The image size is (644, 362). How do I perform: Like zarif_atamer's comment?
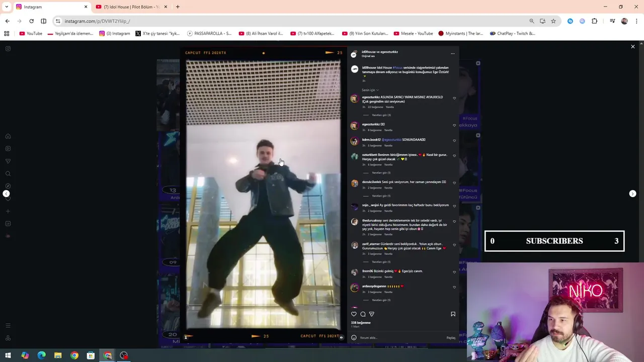pyautogui.click(x=454, y=245)
